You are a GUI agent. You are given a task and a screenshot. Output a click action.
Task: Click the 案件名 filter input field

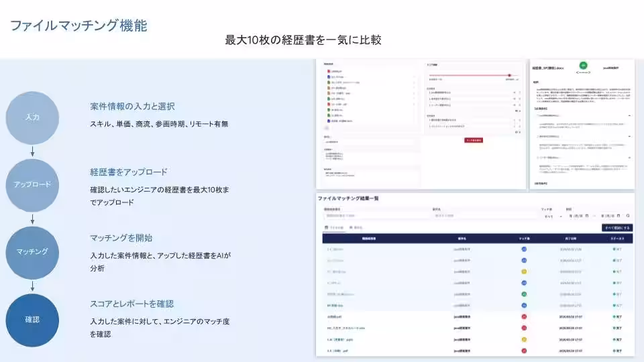(484, 216)
